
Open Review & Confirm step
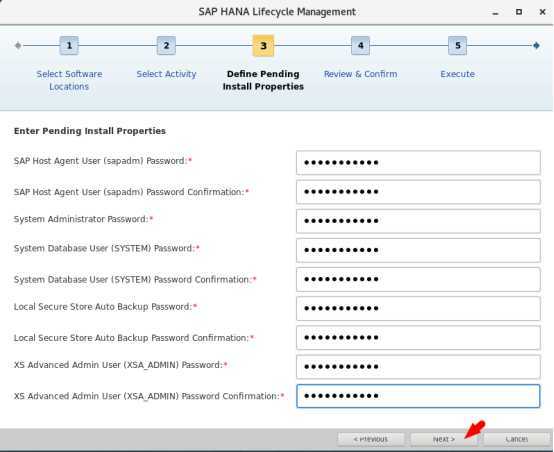360,74
